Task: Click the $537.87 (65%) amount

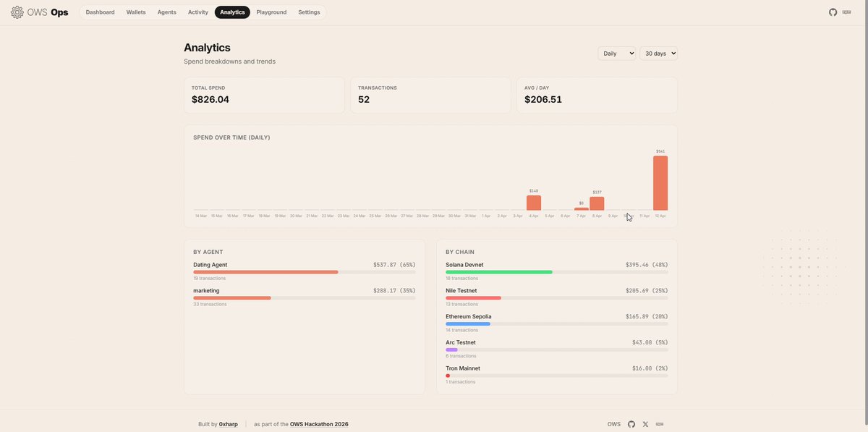Action: (x=394, y=265)
